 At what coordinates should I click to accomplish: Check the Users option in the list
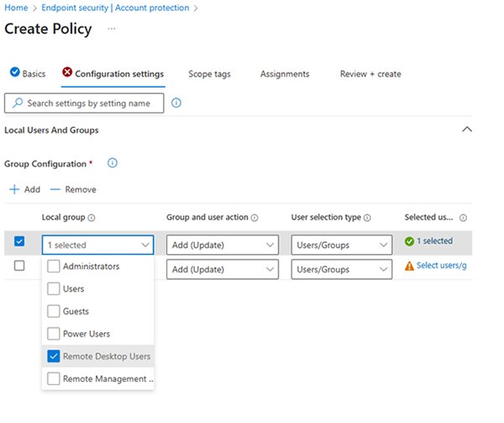coord(54,288)
